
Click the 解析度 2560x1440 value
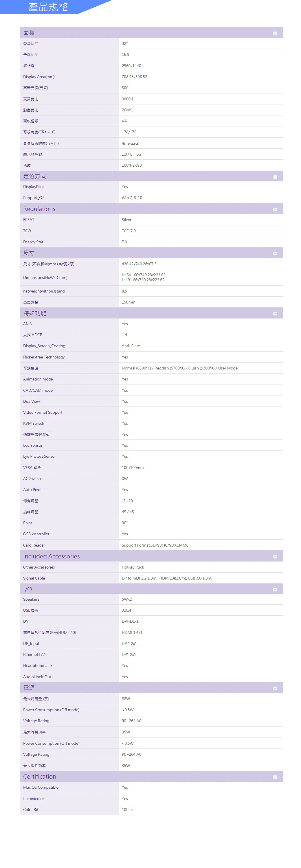pyautogui.click(x=131, y=66)
